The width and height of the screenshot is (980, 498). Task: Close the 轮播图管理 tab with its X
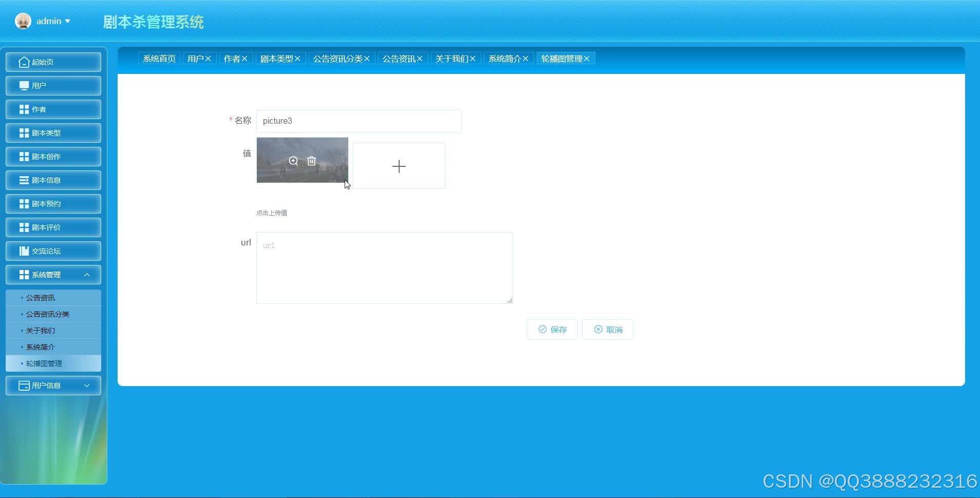pos(587,59)
